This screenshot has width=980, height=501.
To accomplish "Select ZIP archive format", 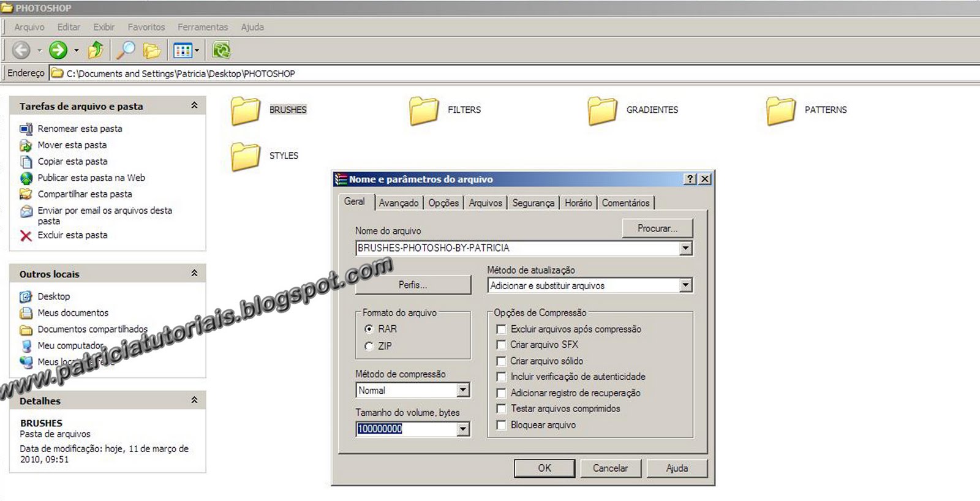I will (369, 346).
